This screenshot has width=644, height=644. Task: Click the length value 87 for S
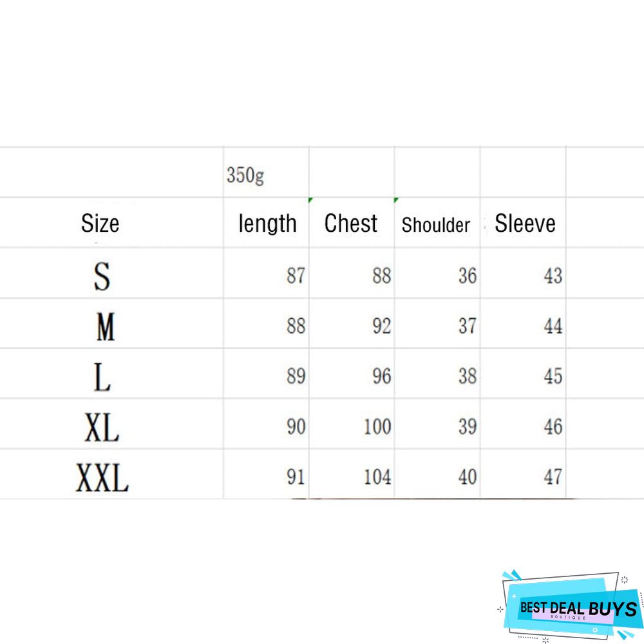(296, 276)
